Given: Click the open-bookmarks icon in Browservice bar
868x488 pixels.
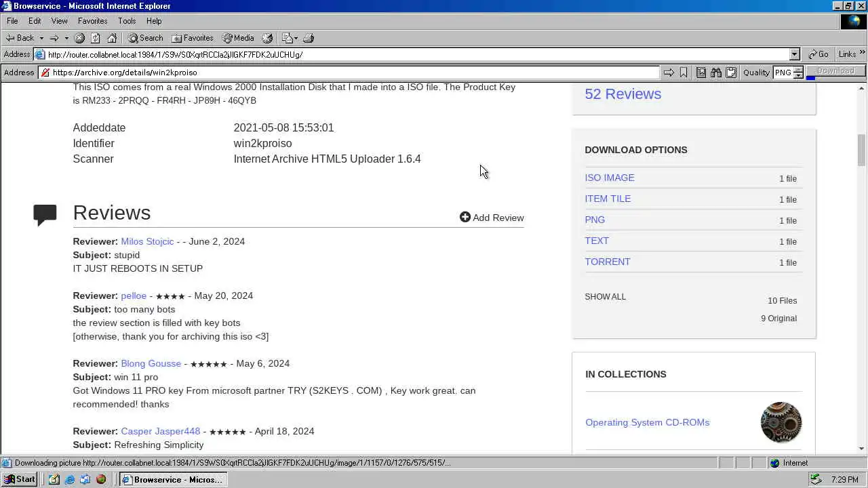Looking at the screenshot, I should point(701,73).
